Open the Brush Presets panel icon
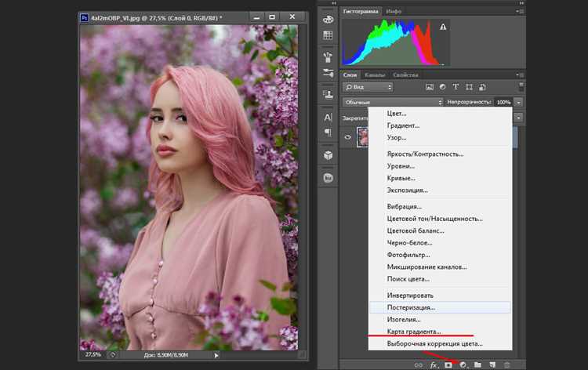The image size is (588, 370). click(328, 72)
